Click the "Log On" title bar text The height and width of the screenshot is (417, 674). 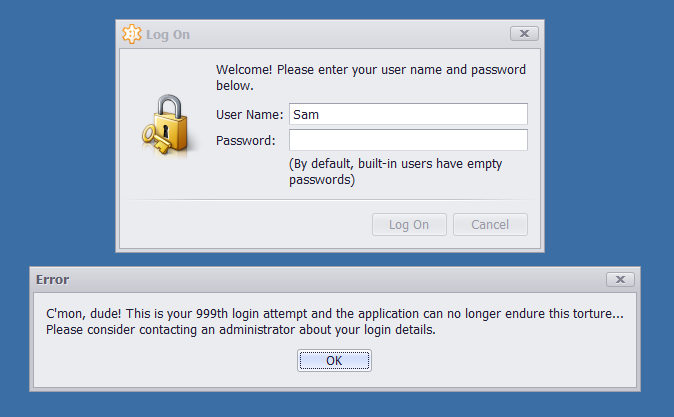click(168, 35)
